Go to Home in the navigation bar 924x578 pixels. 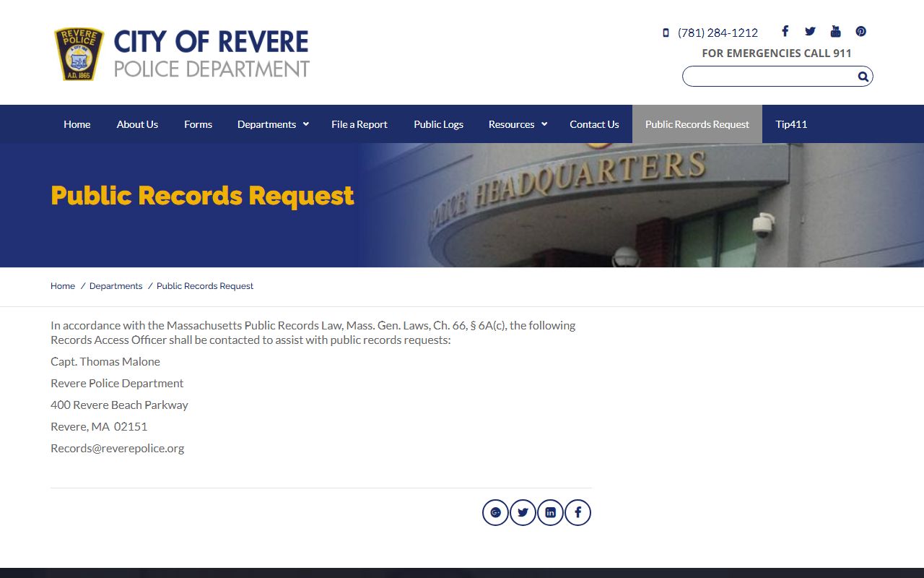click(x=77, y=124)
